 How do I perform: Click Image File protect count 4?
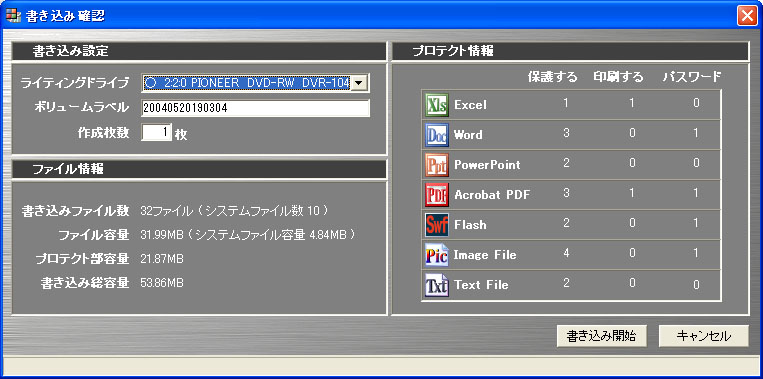566,253
